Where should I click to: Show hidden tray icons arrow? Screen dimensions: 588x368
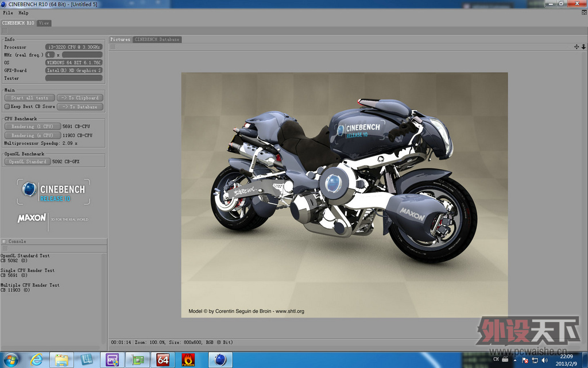point(515,361)
